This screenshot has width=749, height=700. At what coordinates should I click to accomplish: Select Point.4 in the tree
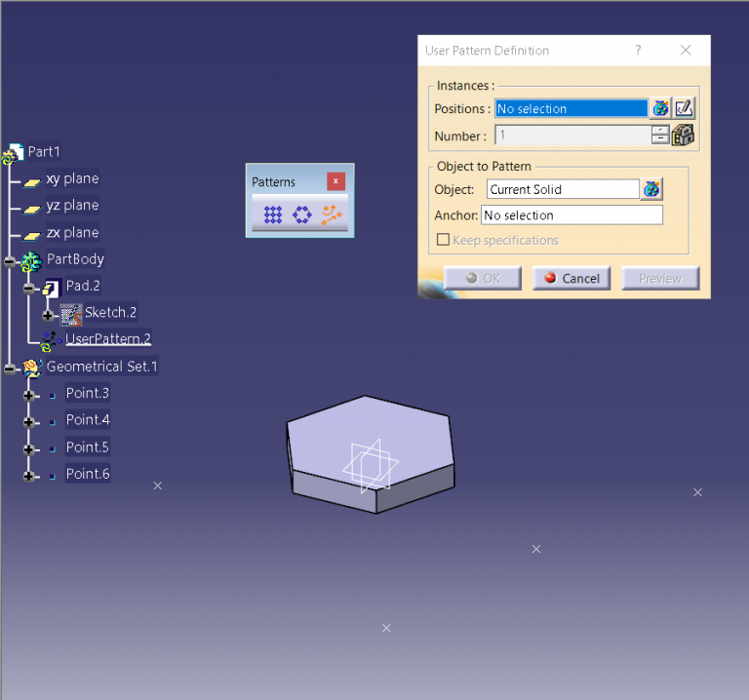point(88,420)
